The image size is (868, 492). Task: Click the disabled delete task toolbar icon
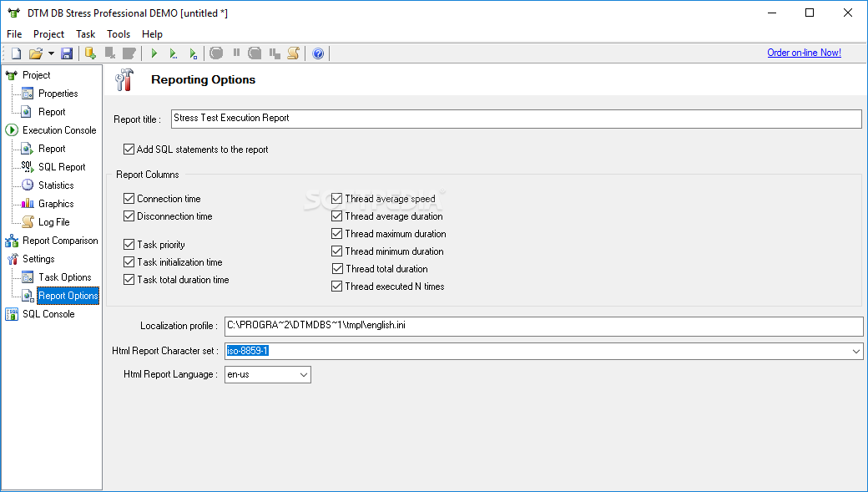(x=110, y=53)
